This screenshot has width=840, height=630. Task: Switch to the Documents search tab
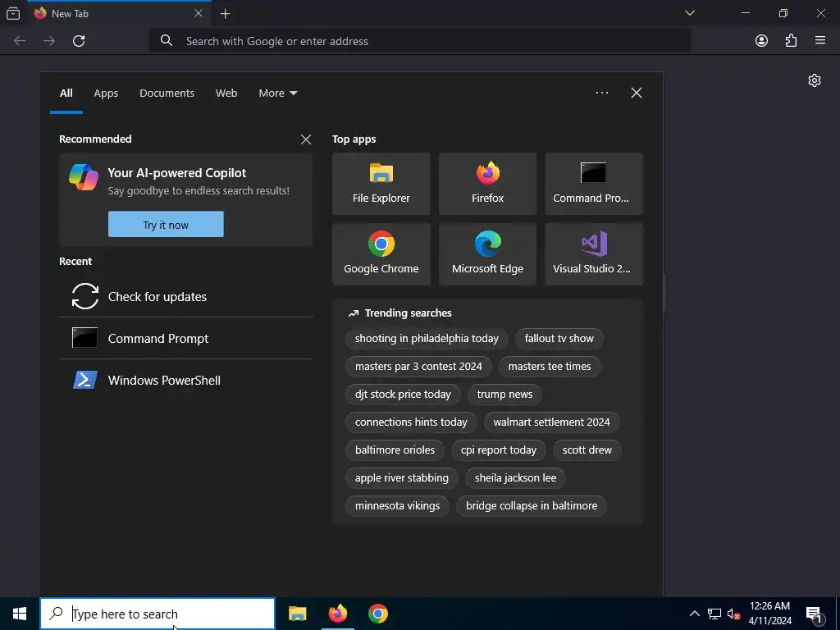167,94
